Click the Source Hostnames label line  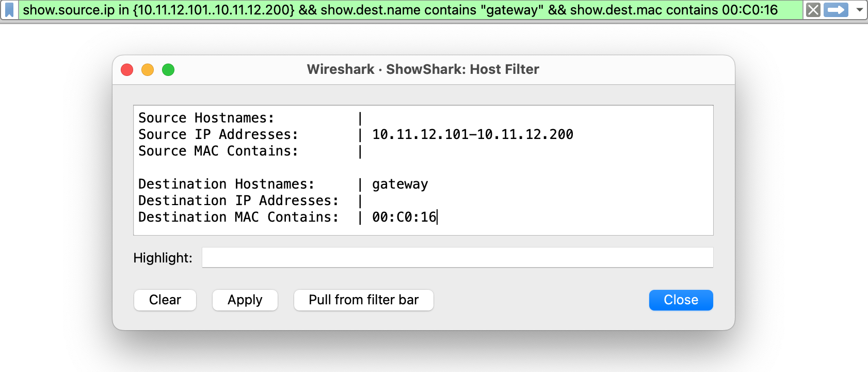pyautogui.click(x=206, y=118)
